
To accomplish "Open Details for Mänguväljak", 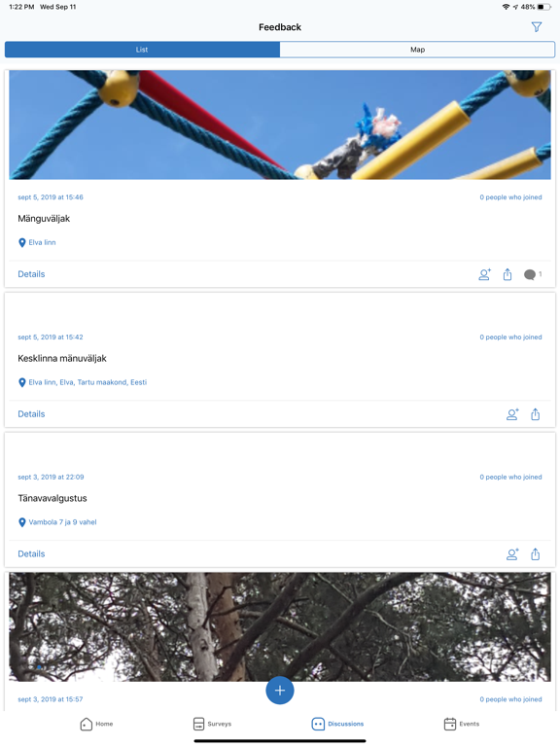I will coord(31,274).
